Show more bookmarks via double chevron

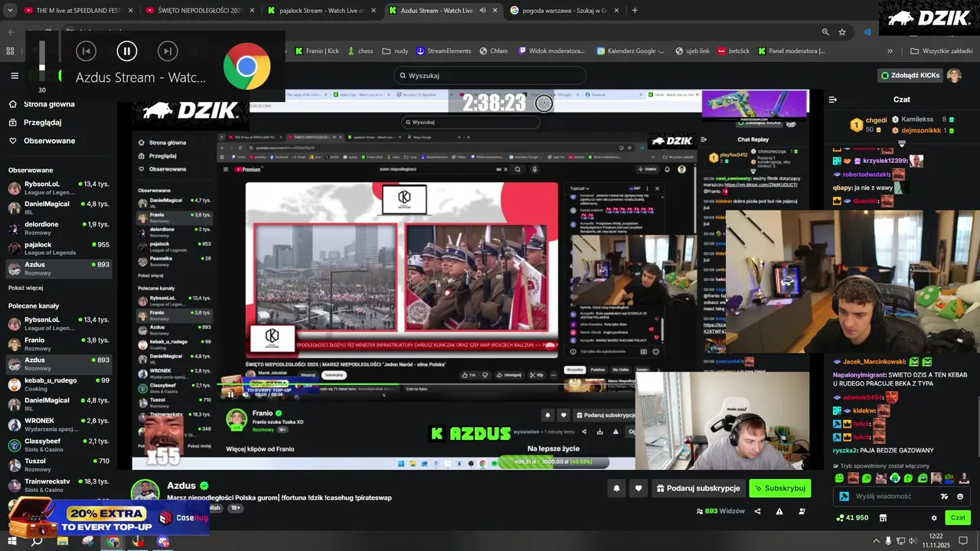click(890, 51)
